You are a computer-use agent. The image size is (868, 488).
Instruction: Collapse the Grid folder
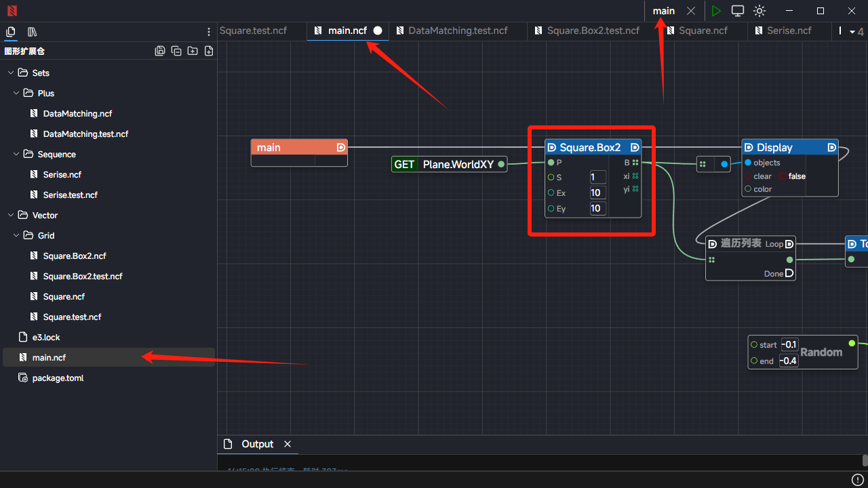click(16, 235)
